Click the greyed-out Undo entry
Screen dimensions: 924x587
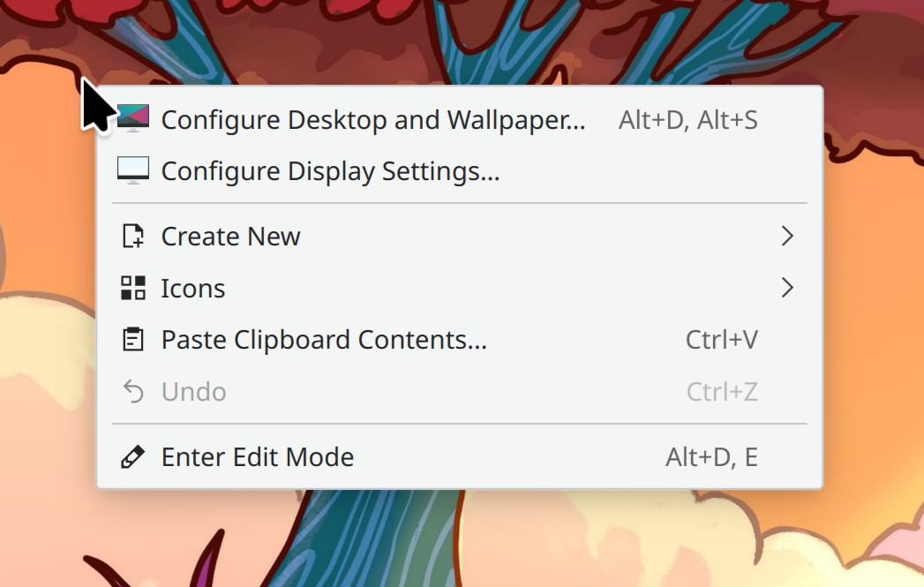tap(460, 391)
